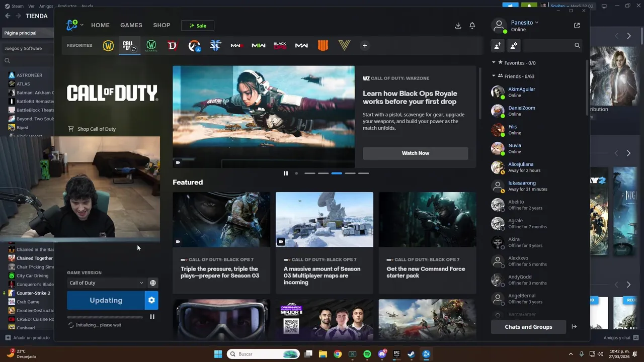
Task: Pause the banner carousel autoplay
Action: point(286,173)
